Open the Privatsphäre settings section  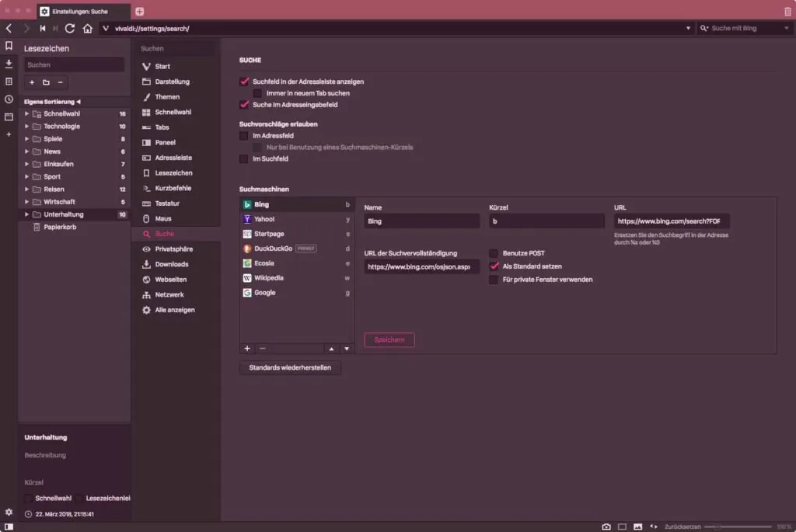click(173, 249)
